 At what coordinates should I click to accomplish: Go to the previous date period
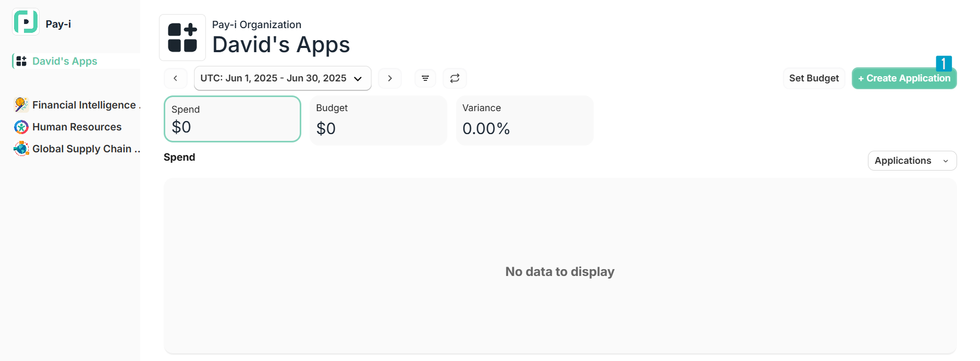(x=176, y=78)
